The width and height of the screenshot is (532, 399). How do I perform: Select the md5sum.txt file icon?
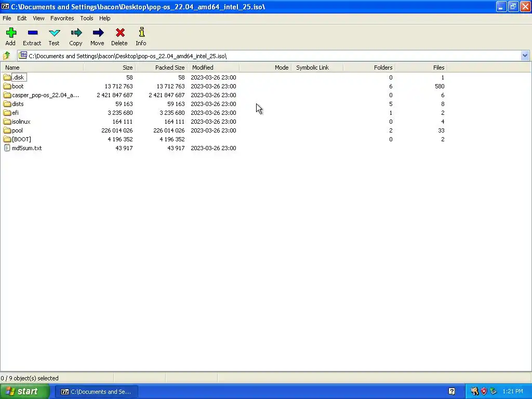7,148
